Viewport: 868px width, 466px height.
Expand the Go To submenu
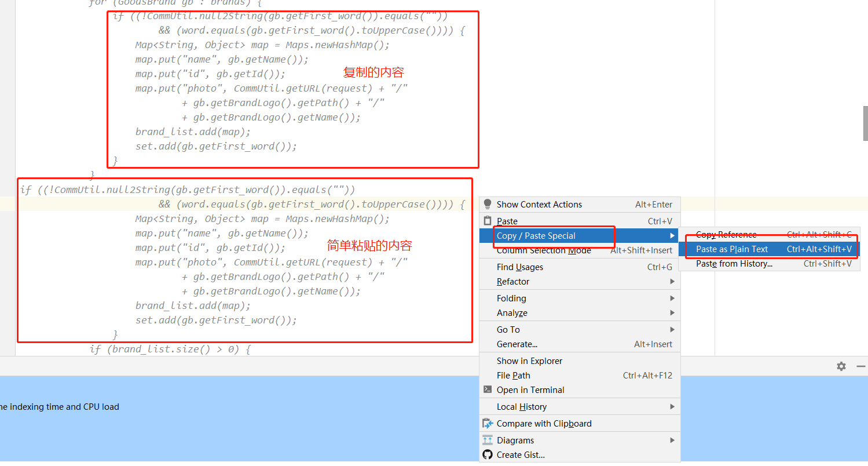tap(509, 329)
